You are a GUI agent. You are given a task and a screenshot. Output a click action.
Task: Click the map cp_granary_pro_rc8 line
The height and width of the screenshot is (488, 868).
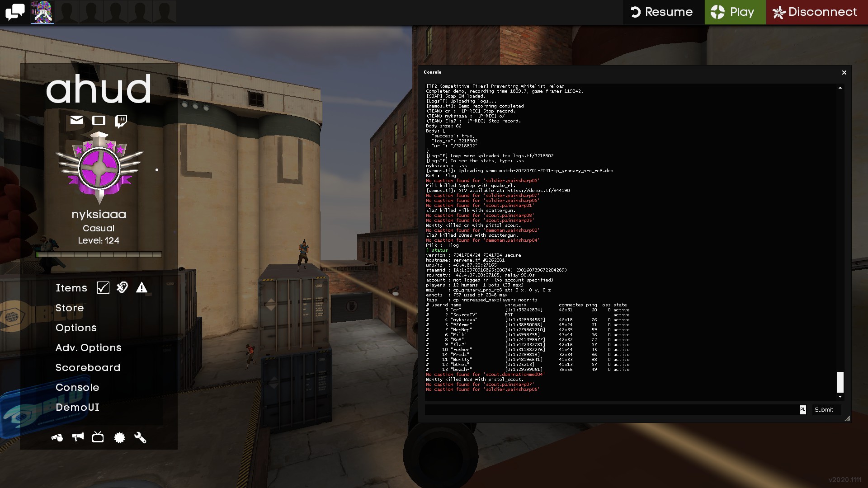pos(488,290)
